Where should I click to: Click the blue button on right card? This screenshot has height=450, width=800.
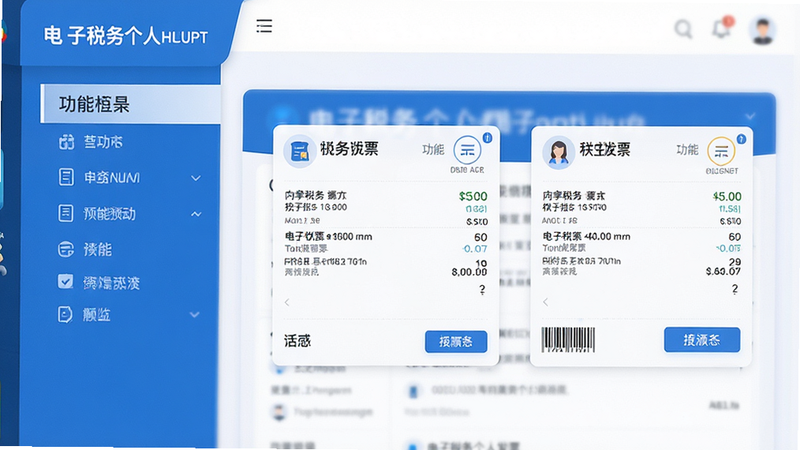click(x=702, y=340)
